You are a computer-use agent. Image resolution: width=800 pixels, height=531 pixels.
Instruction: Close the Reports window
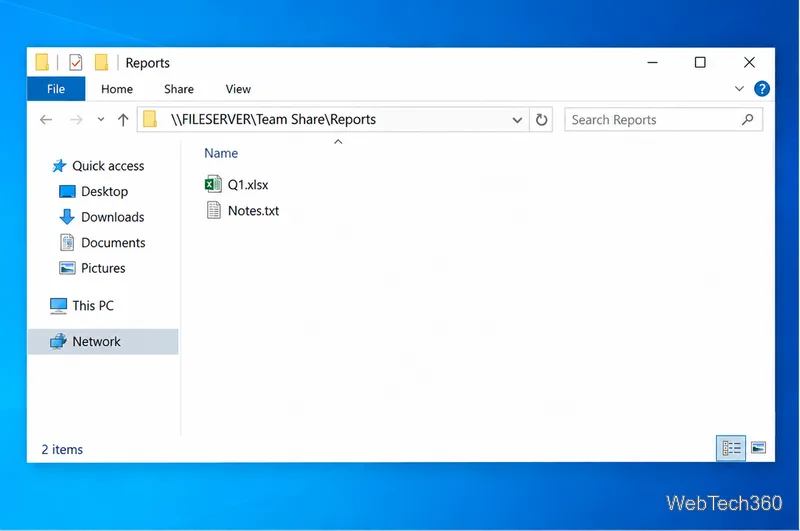point(749,62)
